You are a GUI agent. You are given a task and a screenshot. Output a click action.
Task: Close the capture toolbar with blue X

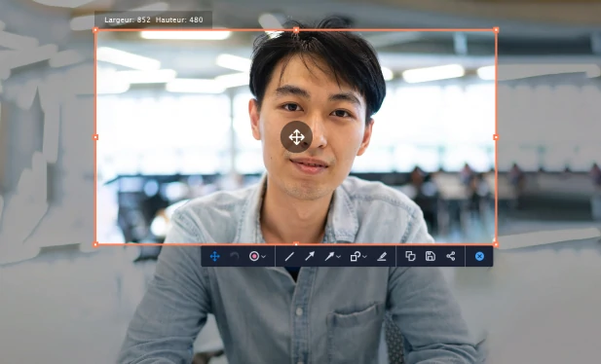[x=479, y=256]
